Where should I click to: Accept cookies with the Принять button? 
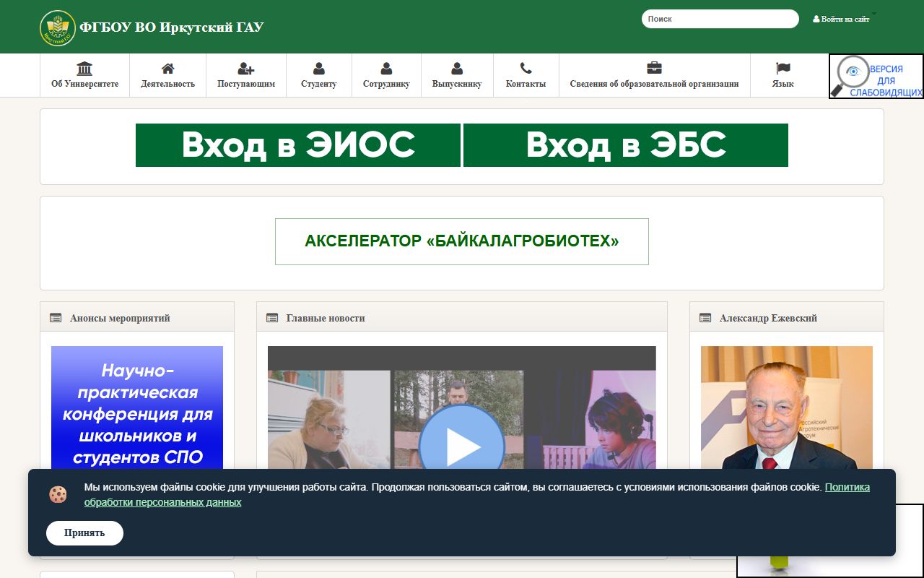pyautogui.click(x=84, y=533)
